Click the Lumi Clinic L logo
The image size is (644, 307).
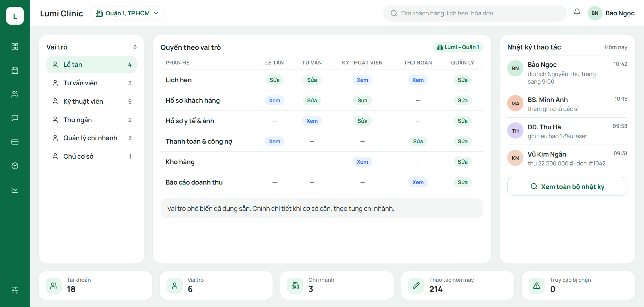click(x=15, y=16)
